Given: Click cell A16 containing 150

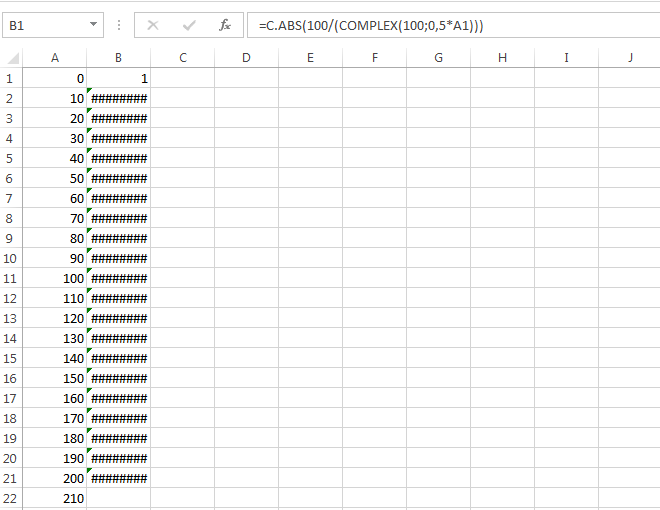Looking at the screenshot, I should (x=55, y=378).
